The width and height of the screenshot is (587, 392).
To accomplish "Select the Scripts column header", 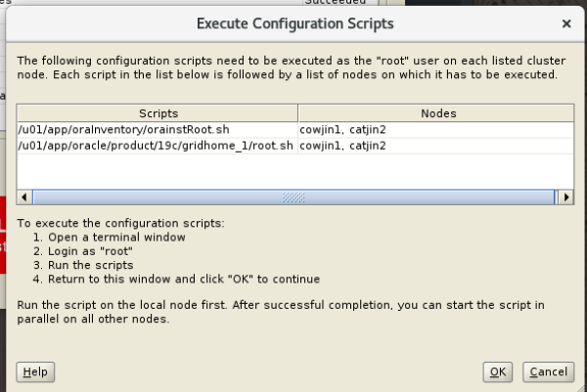I will [x=158, y=113].
